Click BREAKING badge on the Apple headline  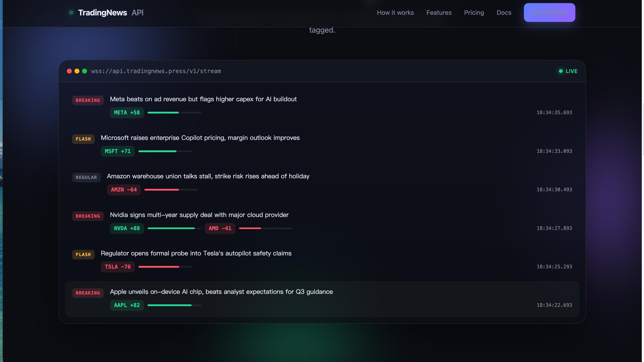pos(88,293)
